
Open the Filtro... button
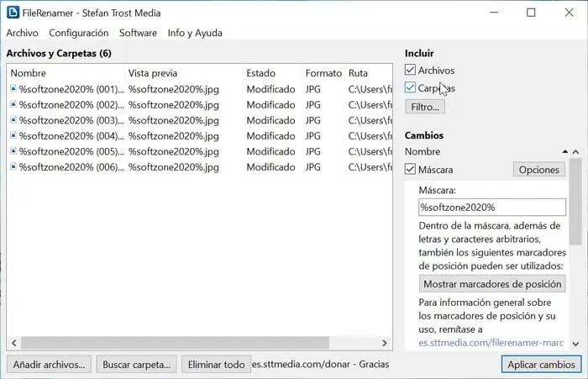point(425,107)
